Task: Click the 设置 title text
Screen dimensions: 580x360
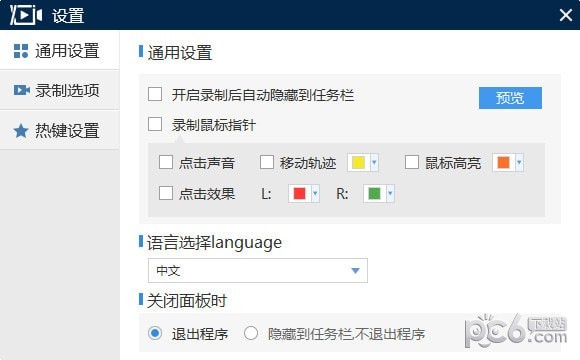Action: (68, 16)
